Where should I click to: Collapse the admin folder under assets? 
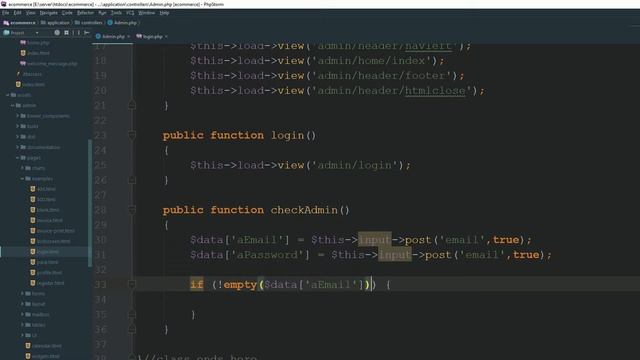coord(13,106)
